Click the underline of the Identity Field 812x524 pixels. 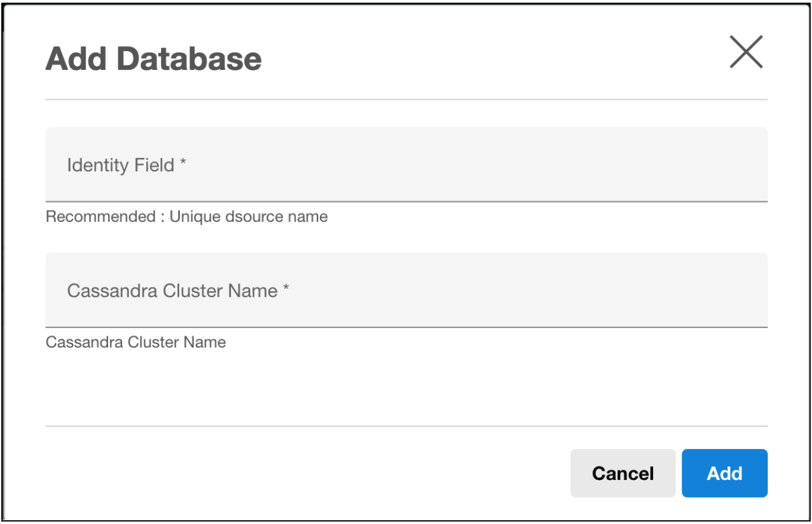(x=406, y=201)
